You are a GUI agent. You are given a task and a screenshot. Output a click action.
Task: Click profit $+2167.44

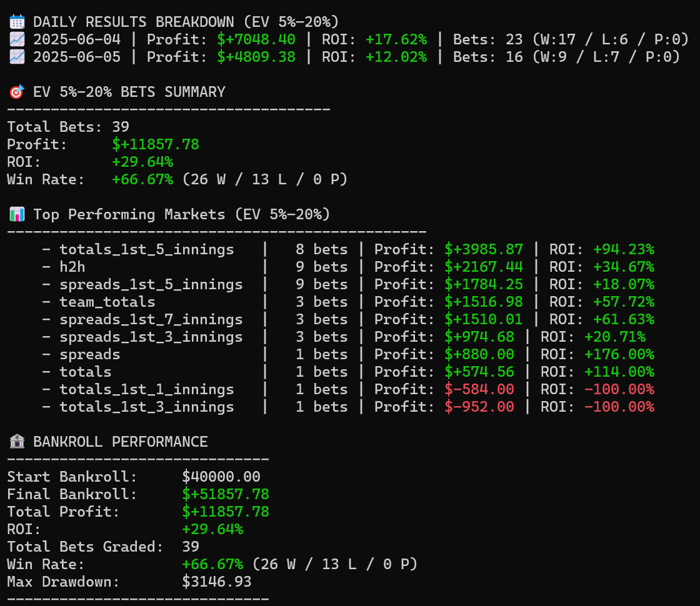484,267
